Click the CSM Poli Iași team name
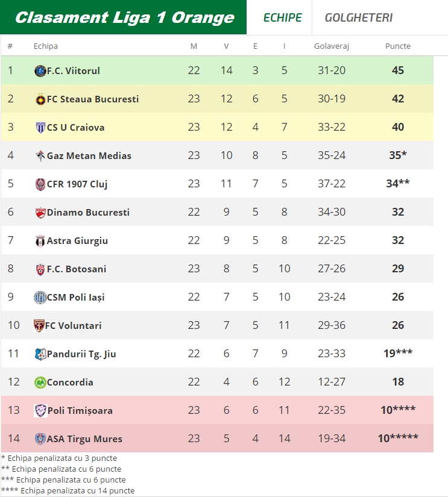Image resolution: width=448 pixels, height=497 pixels. click(x=75, y=298)
